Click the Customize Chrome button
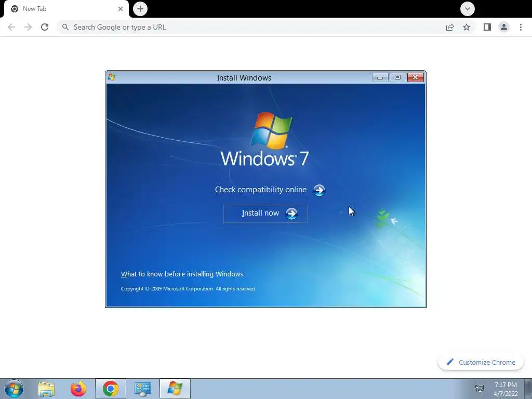 (481, 362)
